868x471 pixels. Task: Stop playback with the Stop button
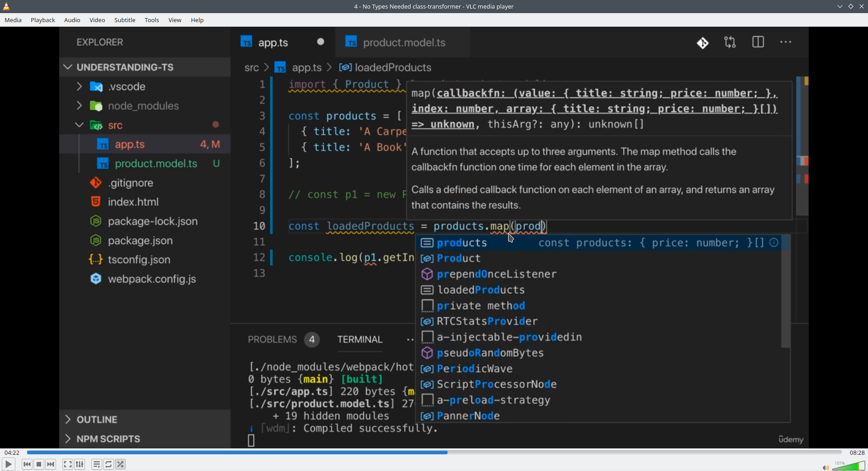[39, 464]
